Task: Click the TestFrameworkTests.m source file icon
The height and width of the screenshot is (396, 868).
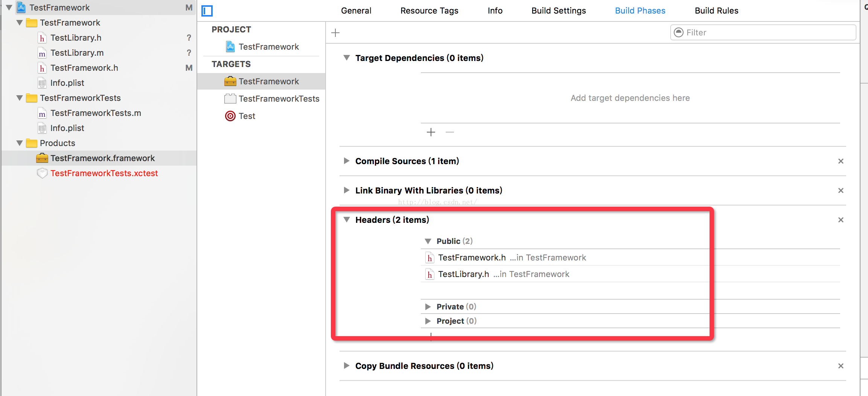Action: [x=42, y=113]
